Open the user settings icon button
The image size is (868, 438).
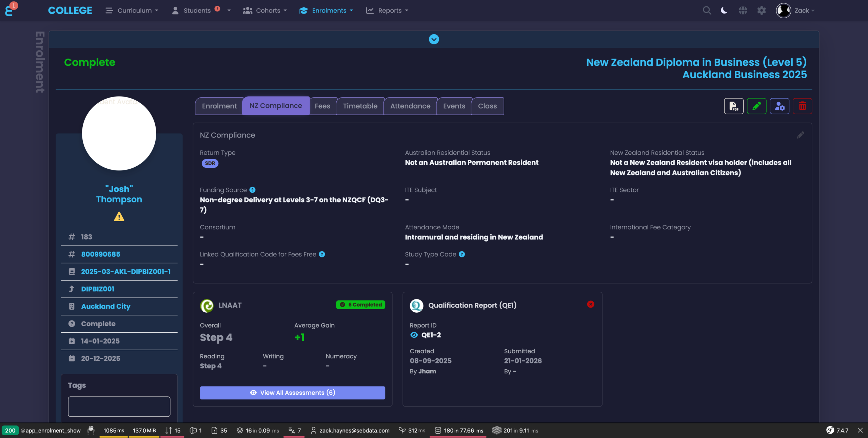[x=780, y=106]
